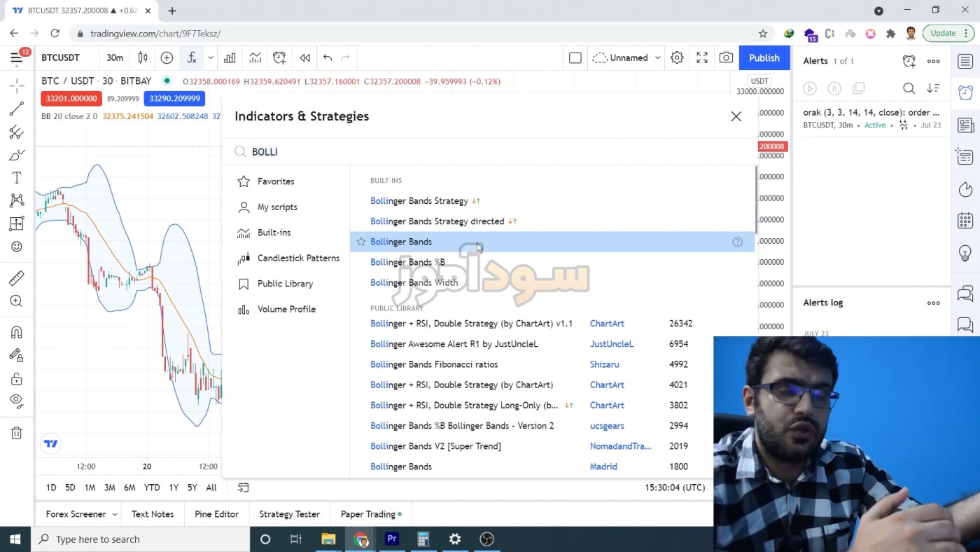This screenshot has width=980, height=552.
Task: Remove drawings with the trash icon
Action: (17, 433)
